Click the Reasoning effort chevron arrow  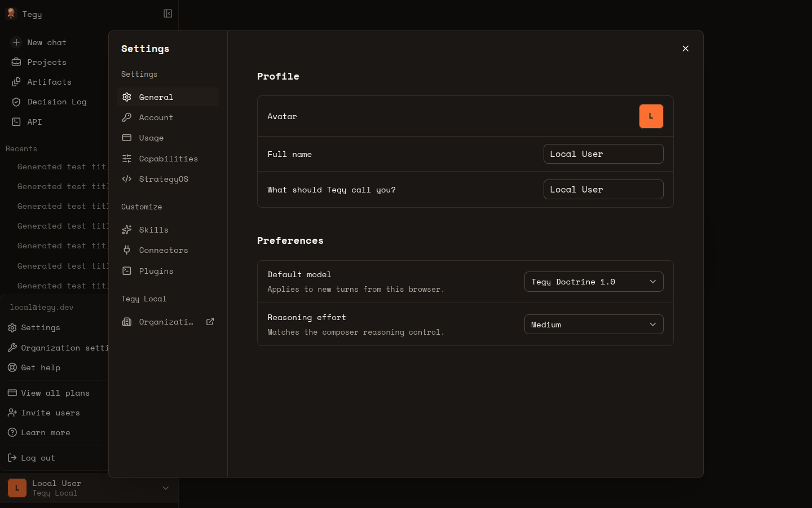[653, 325]
